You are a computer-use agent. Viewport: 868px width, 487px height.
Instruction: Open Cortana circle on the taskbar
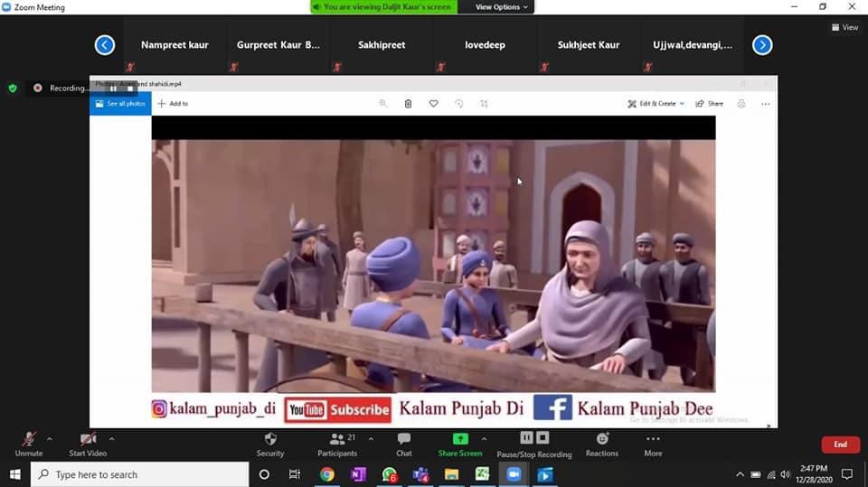264,474
